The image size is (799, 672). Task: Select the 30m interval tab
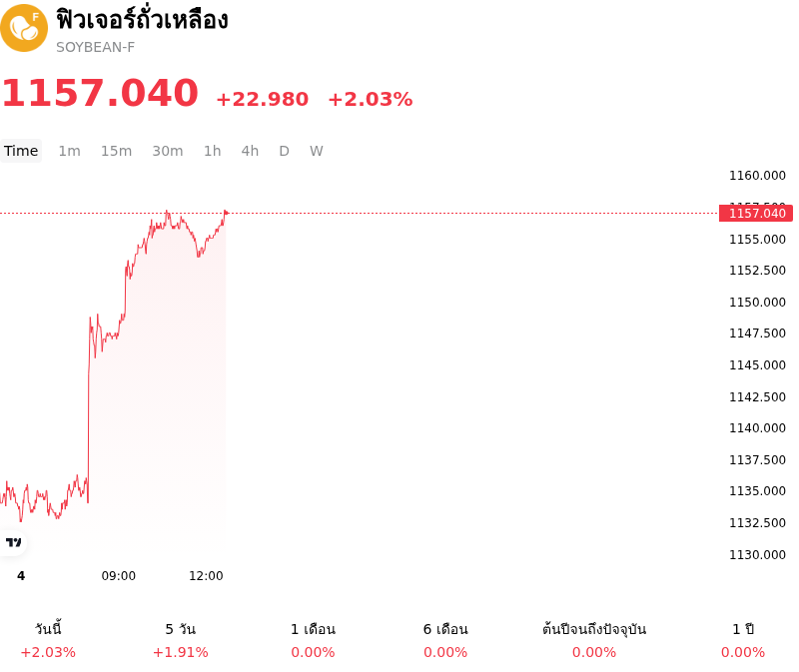pos(168,151)
